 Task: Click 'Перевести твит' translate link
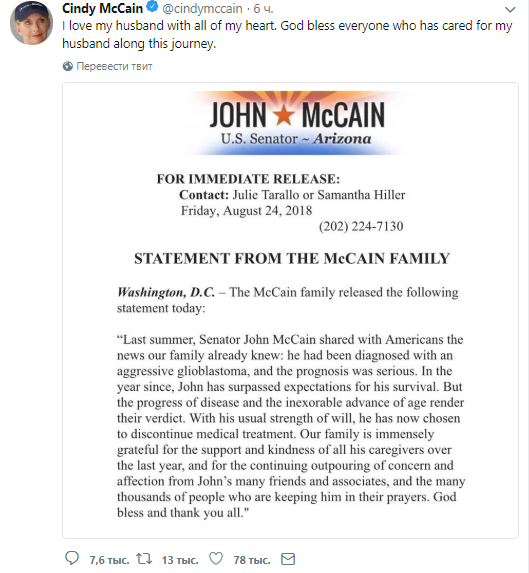coord(114,66)
